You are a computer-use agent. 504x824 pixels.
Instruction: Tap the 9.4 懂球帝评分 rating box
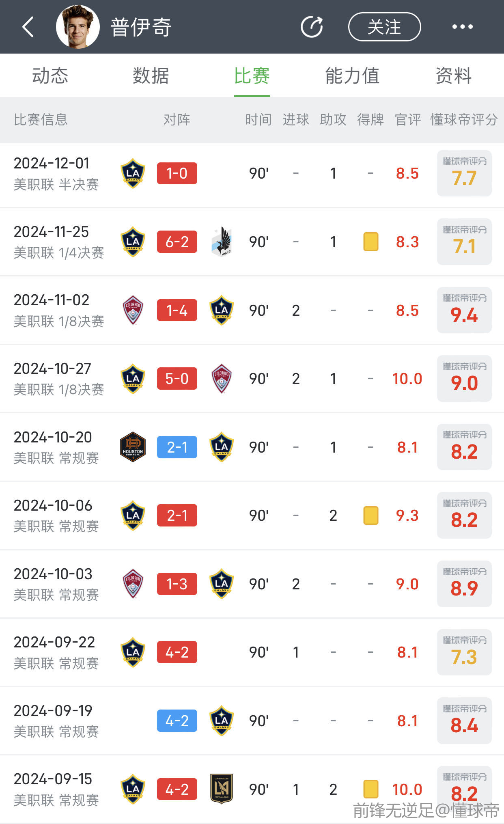pos(464,311)
